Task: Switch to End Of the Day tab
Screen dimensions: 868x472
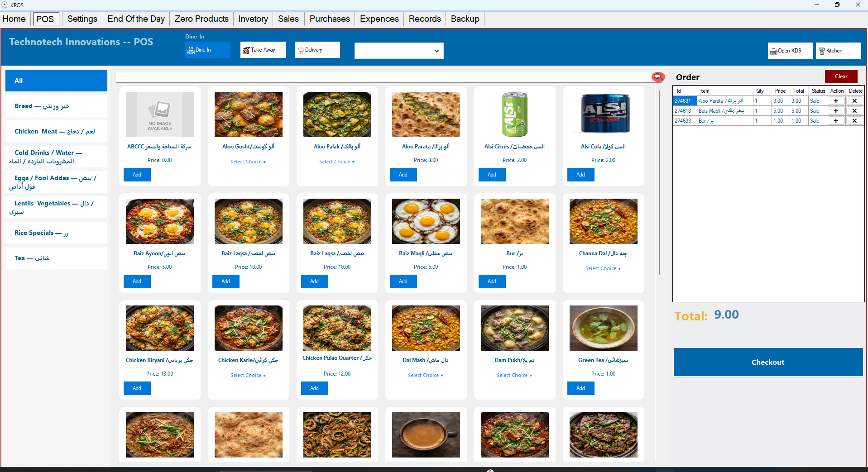Action: click(136, 19)
